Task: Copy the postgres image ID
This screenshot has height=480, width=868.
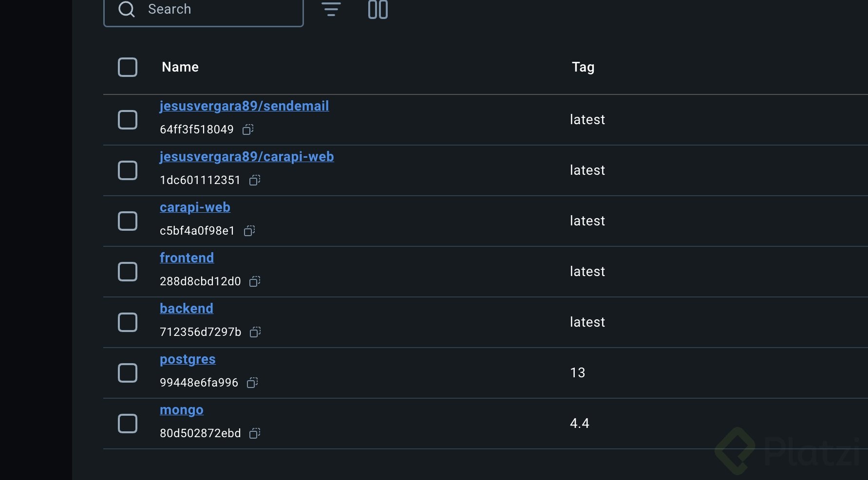Action: click(252, 383)
